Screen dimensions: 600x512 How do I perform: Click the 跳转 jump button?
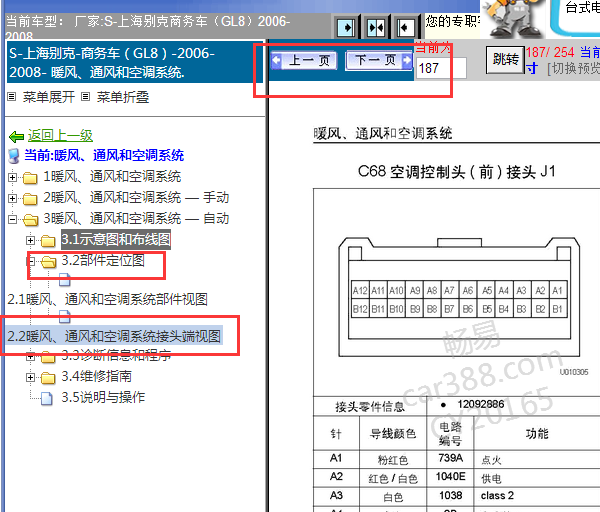point(505,60)
